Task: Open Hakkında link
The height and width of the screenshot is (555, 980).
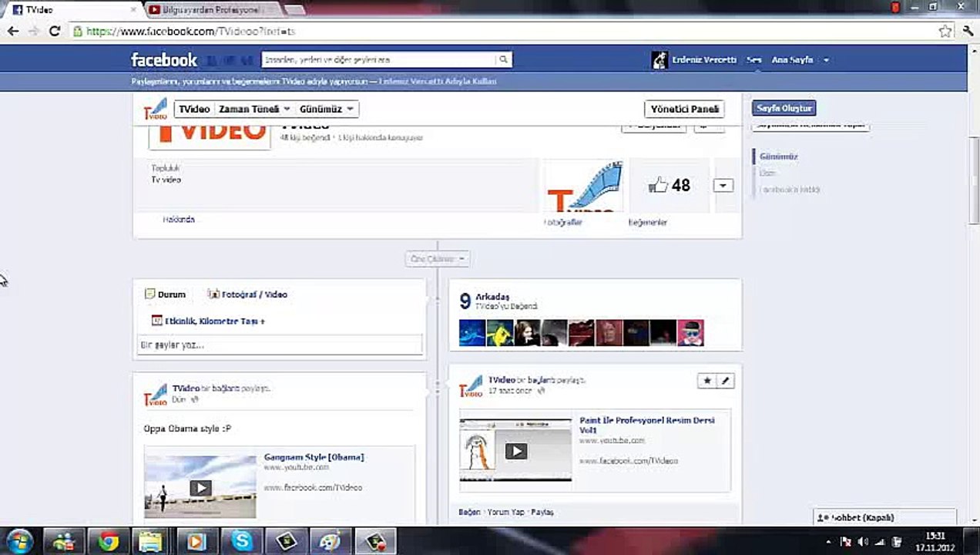Action: pos(179,220)
